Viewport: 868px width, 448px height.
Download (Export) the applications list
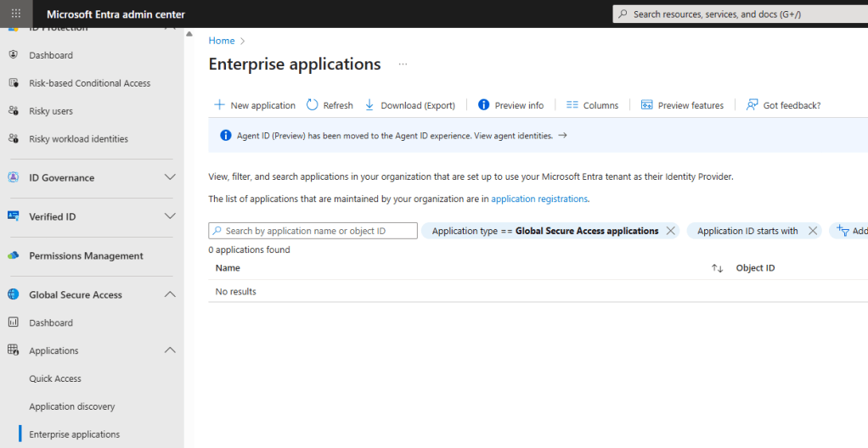pos(410,105)
